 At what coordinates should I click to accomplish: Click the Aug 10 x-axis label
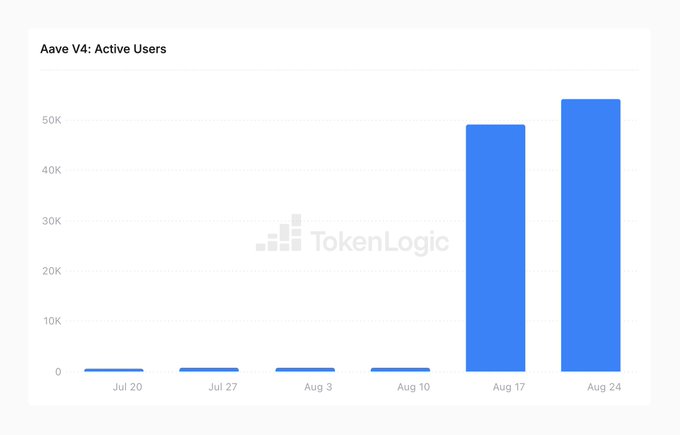(414, 387)
